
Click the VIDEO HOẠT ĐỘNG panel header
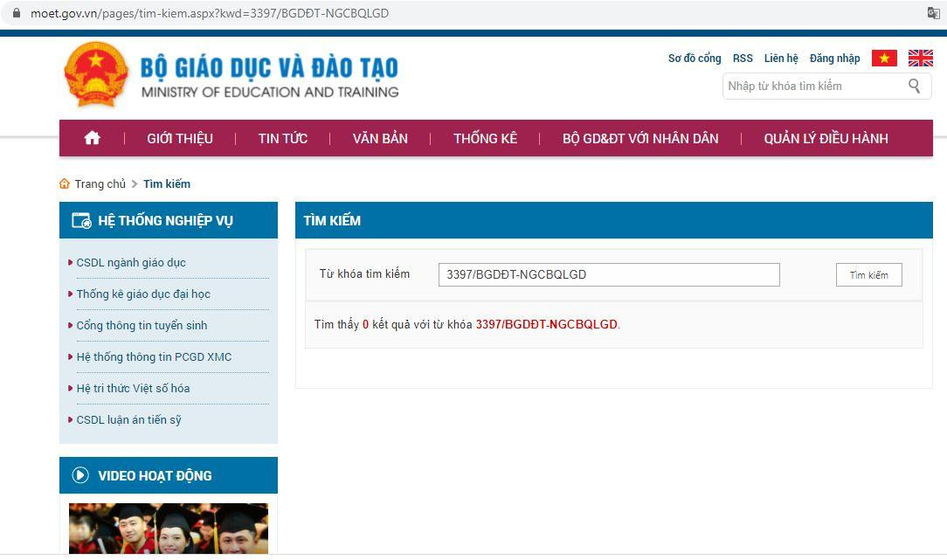[x=169, y=475]
